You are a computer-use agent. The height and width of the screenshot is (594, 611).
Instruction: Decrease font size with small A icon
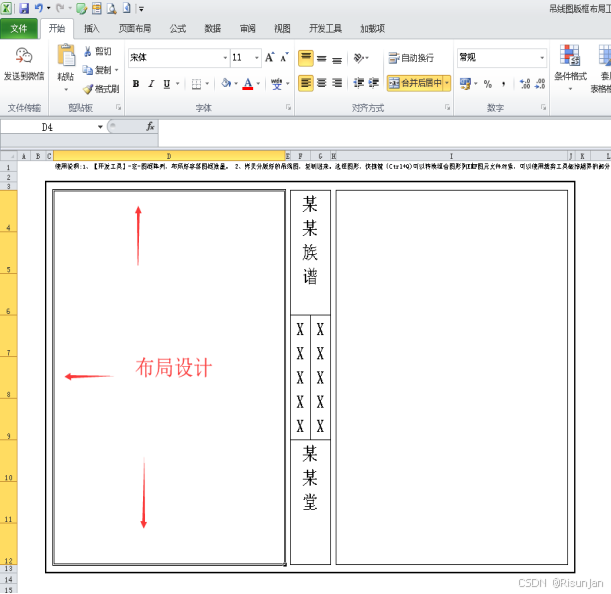[284, 58]
